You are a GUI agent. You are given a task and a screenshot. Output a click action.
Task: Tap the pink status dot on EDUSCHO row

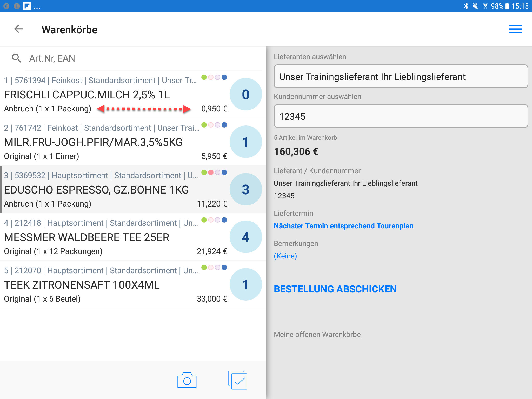211,172
